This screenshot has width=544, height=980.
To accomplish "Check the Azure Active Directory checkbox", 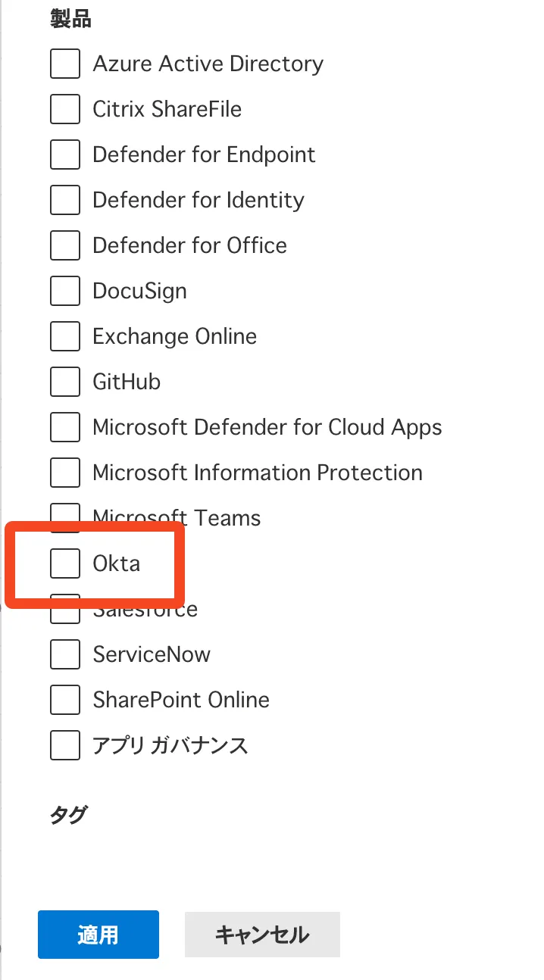I will coord(65,64).
